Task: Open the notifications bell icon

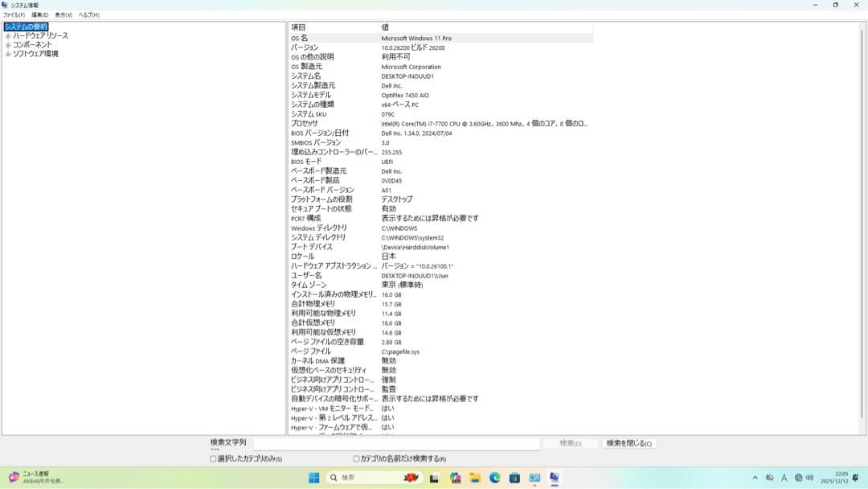Action: [x=854, y=477]
